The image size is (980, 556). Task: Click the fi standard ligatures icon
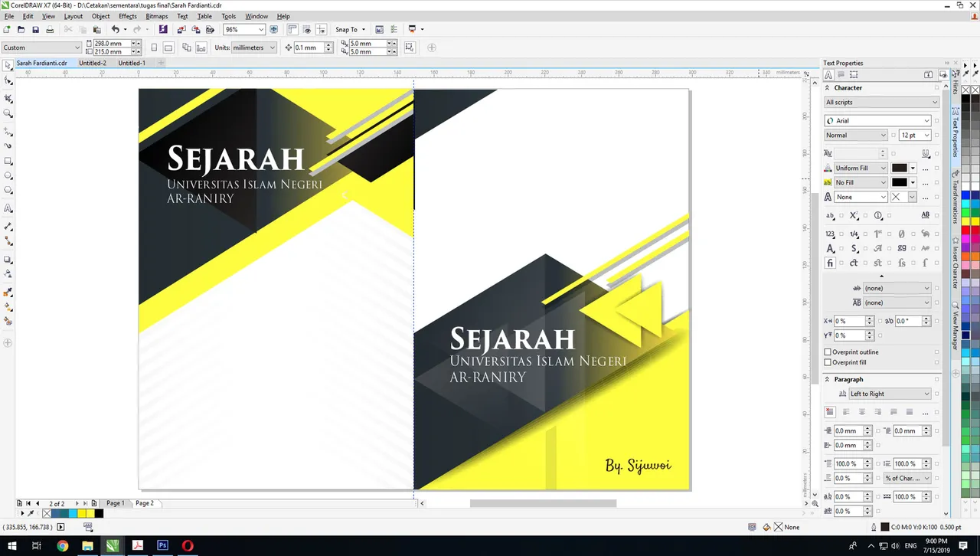tap(831, 263)
